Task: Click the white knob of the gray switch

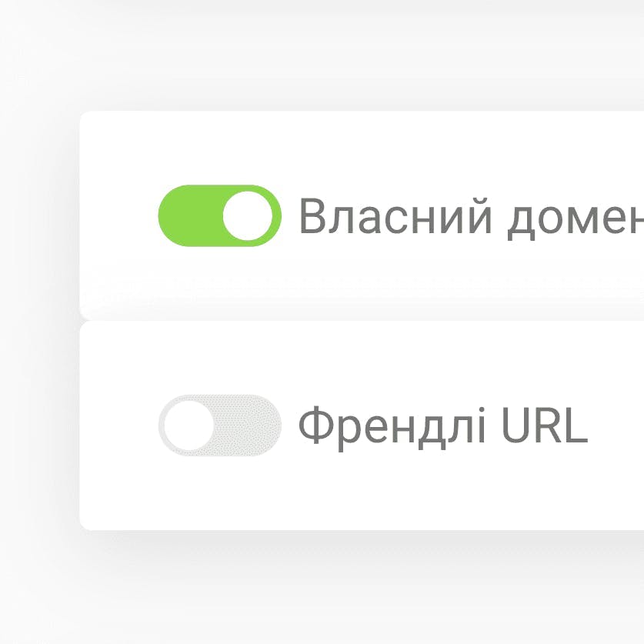Action: [189, 425]
